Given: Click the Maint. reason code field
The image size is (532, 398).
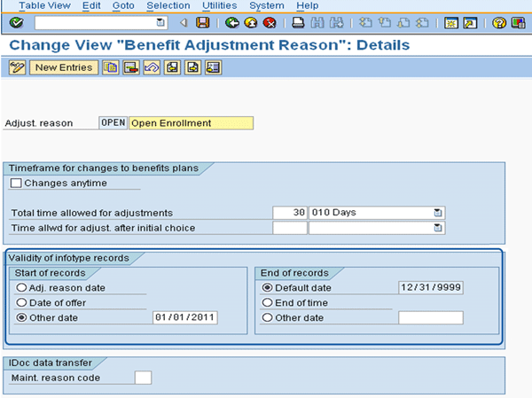Looking at the screenshot, I should pyautogui.click(x=143, y=378).
